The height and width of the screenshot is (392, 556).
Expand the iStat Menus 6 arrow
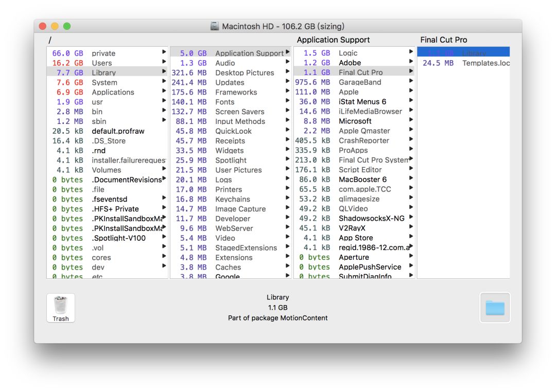(x=411, y=100)
